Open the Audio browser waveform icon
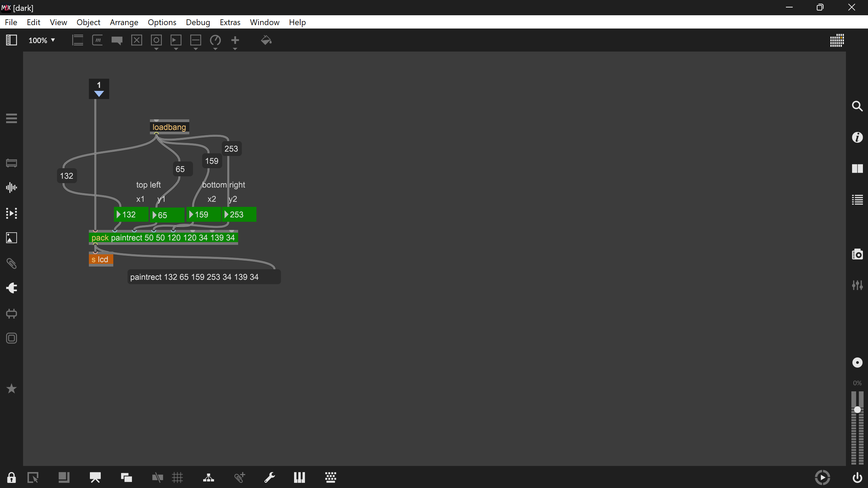The height and width of the screenshot is (488, 868). (x=12, y=188)
